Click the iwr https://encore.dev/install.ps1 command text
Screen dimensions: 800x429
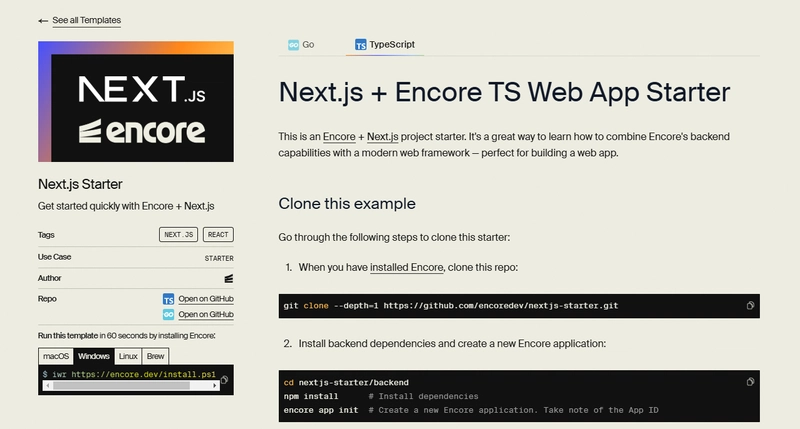(x=134, y=374)
